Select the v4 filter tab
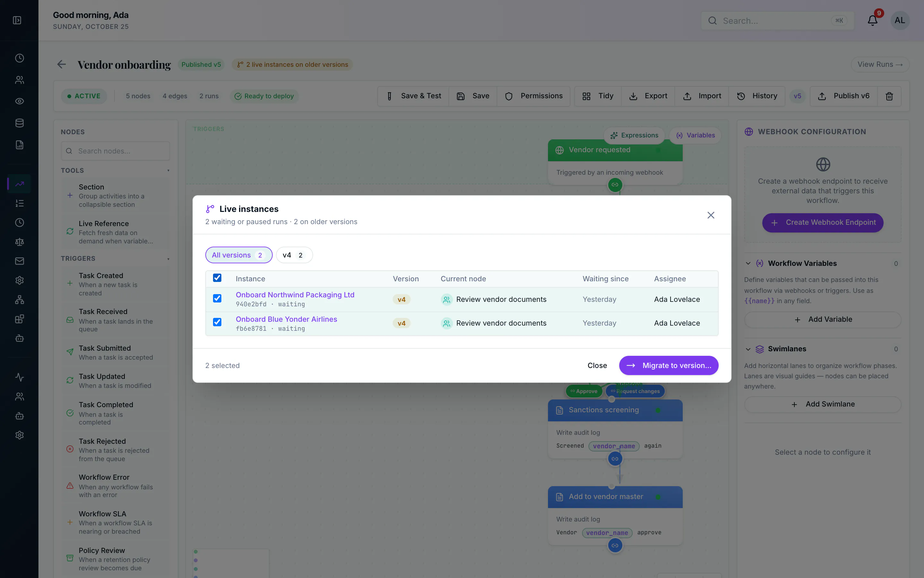This screenshot has height=578, width=924. [x=294, y=255]
